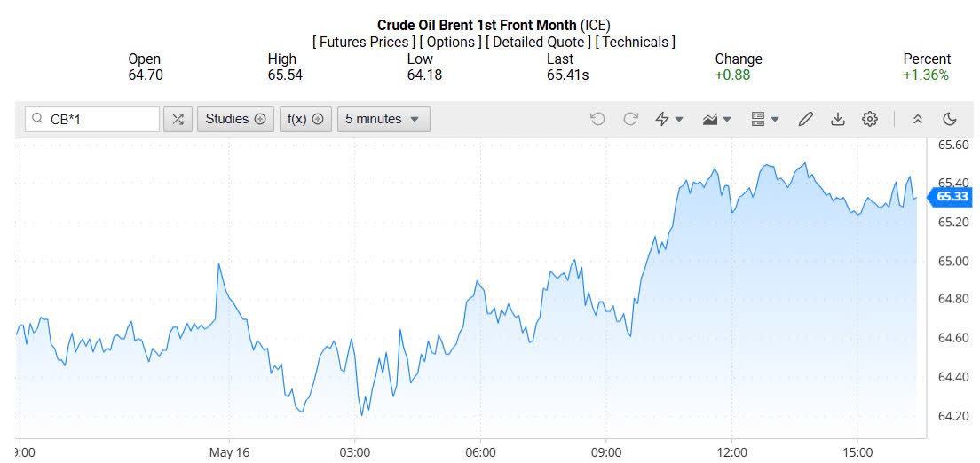Click the undo arrow icon
This screenshot has height=463, width=980.
[597, 119]
